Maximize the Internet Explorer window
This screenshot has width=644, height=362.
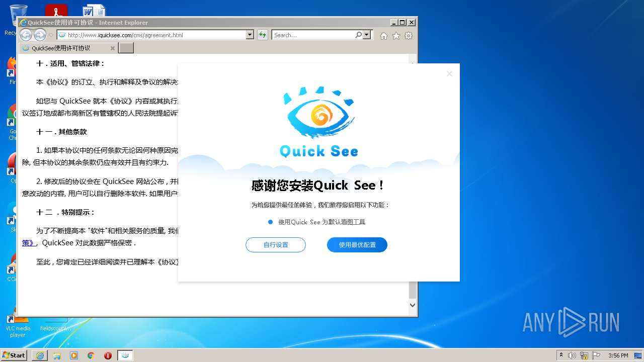403,23
